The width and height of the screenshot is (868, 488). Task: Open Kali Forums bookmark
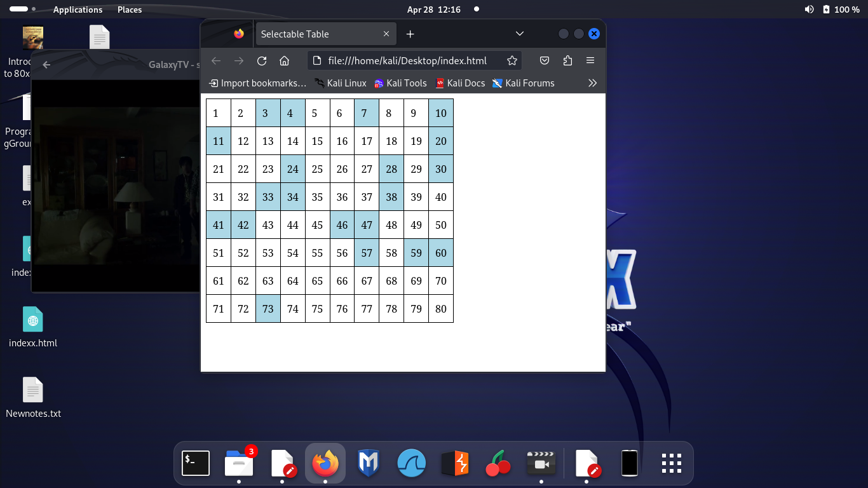[524, 83]
